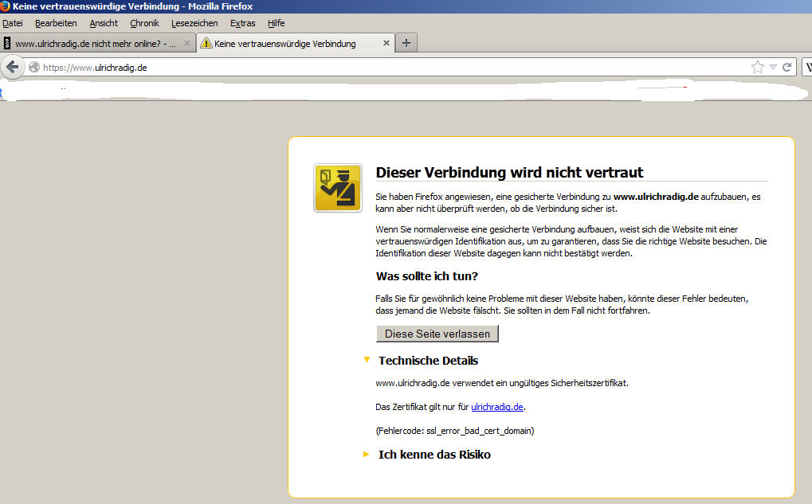
Task: Click bold 'www.ulrichradig.de' in first paragraph
Action: 656,197
